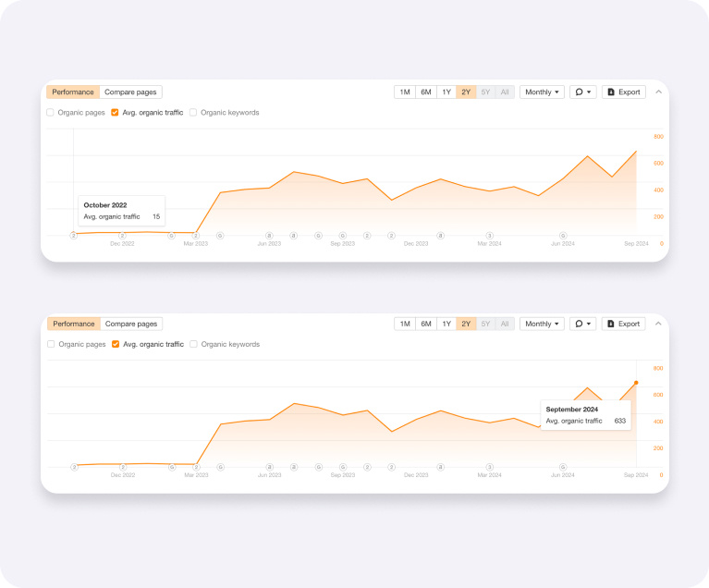Open the Monthly dropdown in the bottom chart
Viewport: 709px width, 588px height.
pyautogui.click(x=542, y=324)
